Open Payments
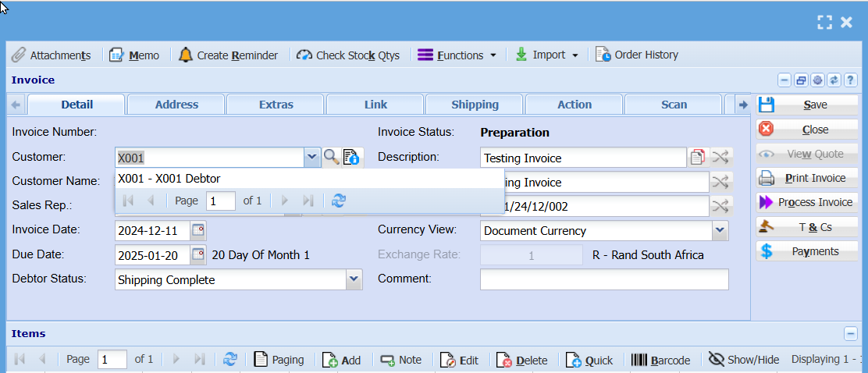The image size is (868, 373). pos(806,251)
